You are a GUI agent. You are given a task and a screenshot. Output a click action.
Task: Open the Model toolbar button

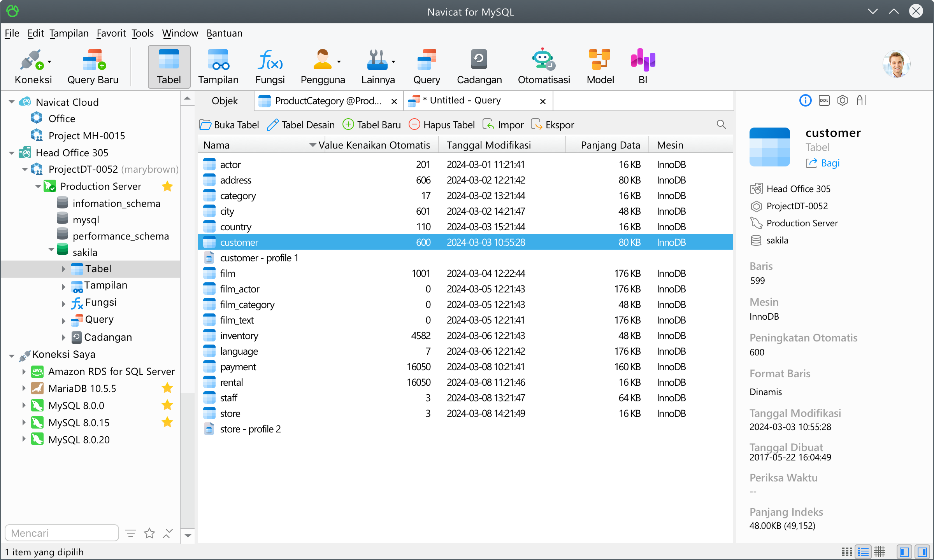coord(600,67)
